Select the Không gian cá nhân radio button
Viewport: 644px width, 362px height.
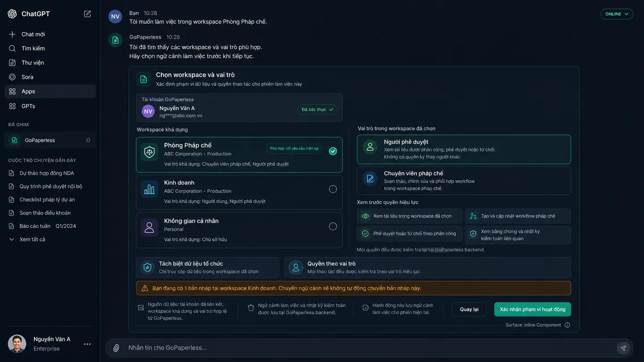(x=333, y=226)
